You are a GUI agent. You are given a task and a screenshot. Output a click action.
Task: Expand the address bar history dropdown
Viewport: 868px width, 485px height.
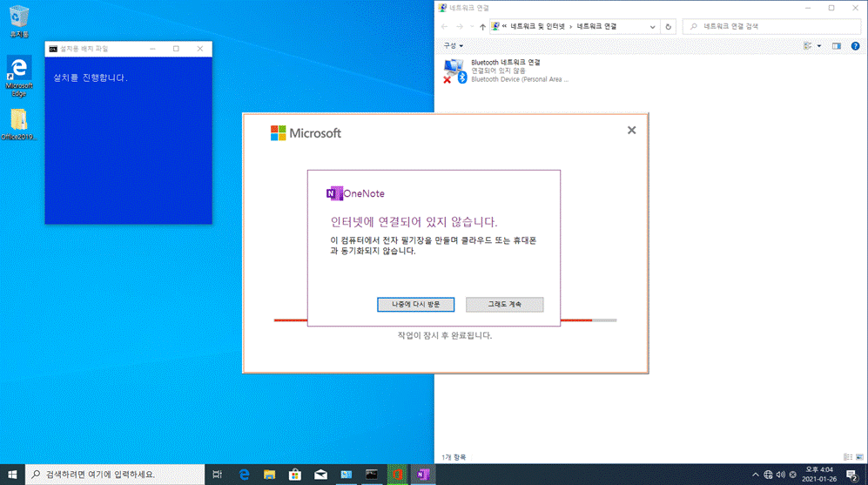pyautogui.click(x=652, y=27)
